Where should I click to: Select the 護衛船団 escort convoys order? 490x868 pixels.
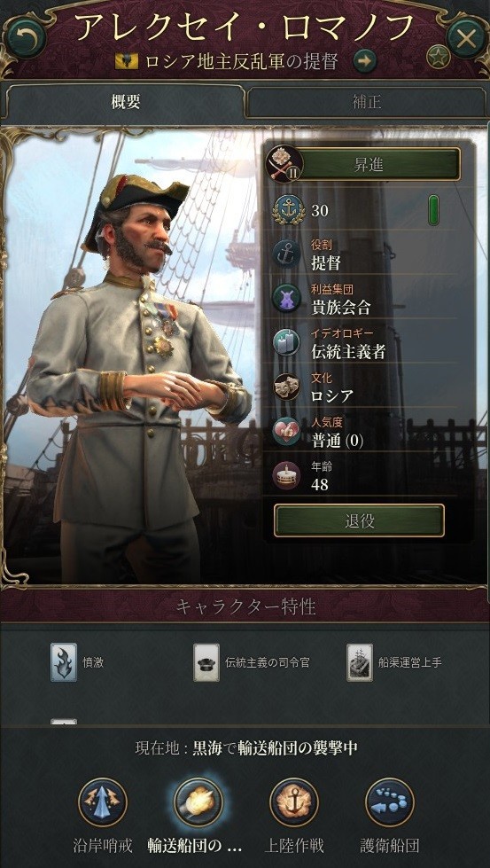click(x=390, y=802)
